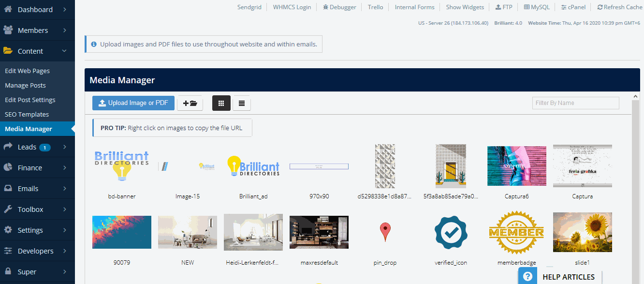The image size is (644, 284).
Task: Refresh the website cache
Action: tap(619, 7)
